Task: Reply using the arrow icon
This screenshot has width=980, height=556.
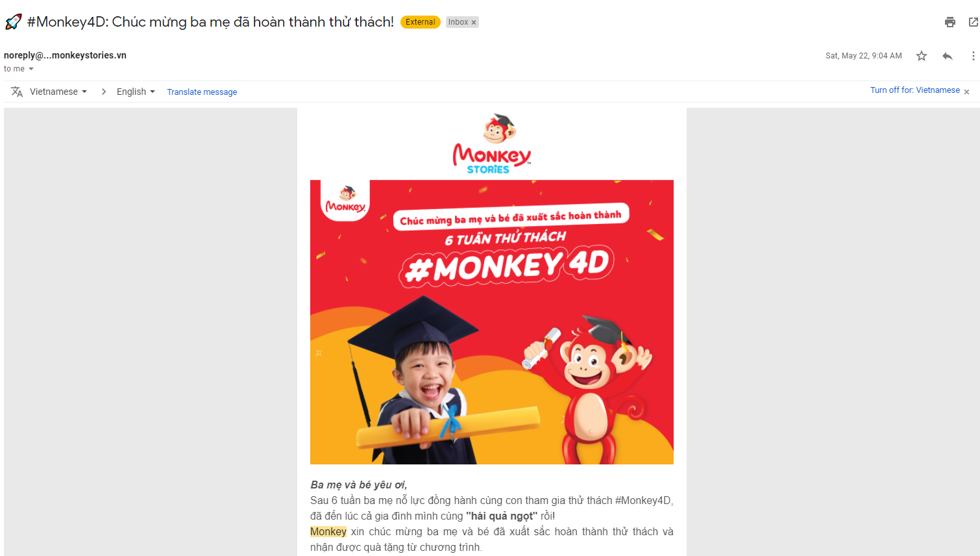Action: 948,56
